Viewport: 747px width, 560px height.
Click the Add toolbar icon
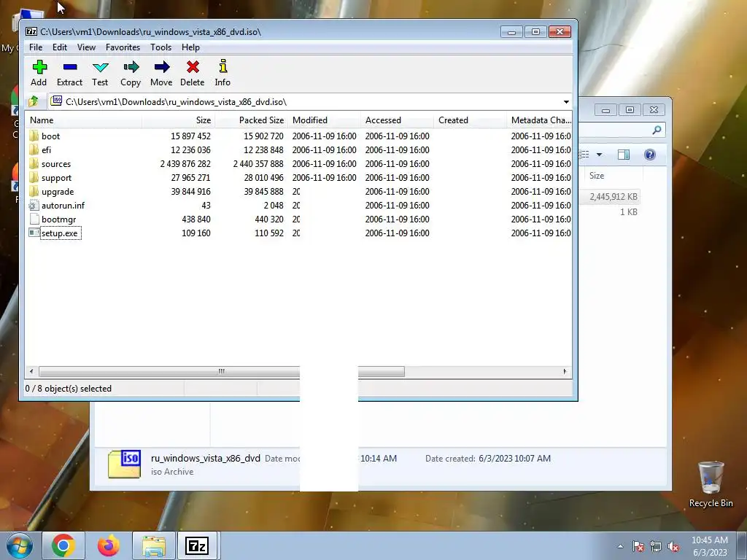(39, 67)
